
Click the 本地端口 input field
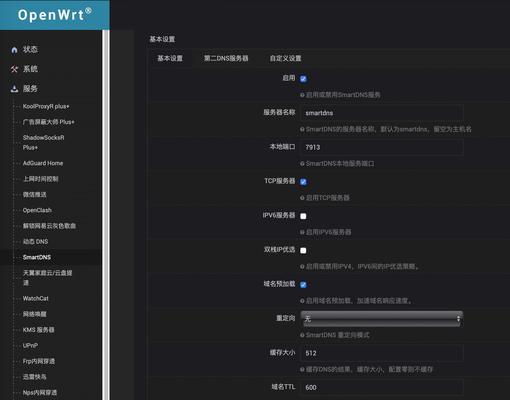[382, 147]
